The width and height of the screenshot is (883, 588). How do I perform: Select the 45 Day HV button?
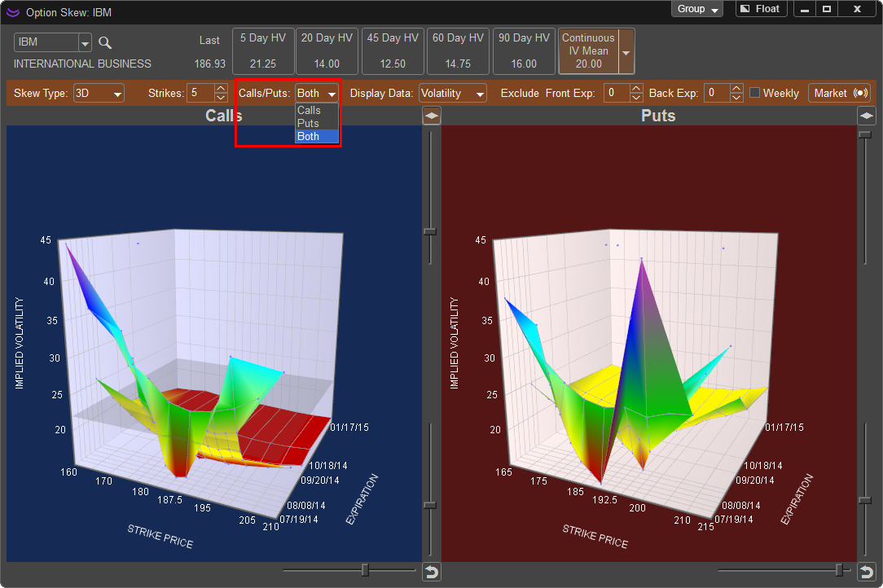393,50
